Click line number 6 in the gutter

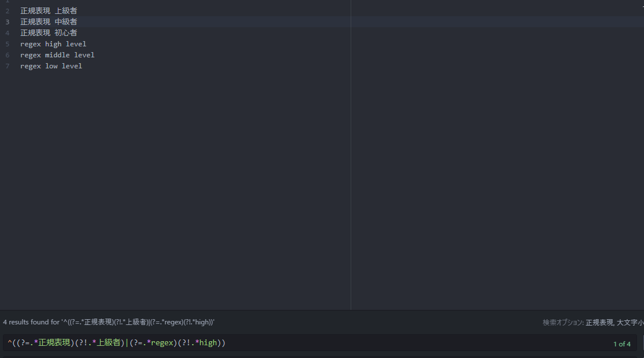click(8, 55)
